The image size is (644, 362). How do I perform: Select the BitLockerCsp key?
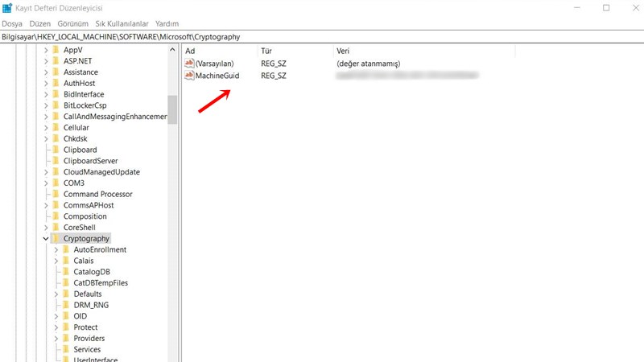click(85, 105)
